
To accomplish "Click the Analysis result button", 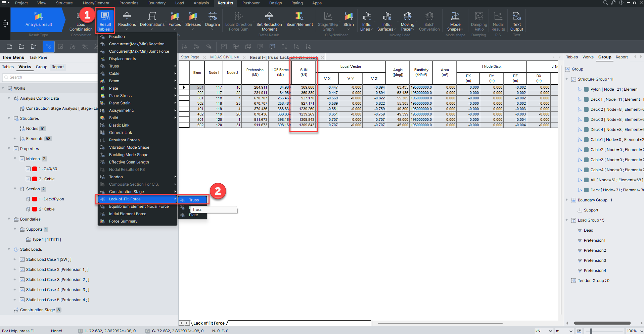I will (39, 20).
